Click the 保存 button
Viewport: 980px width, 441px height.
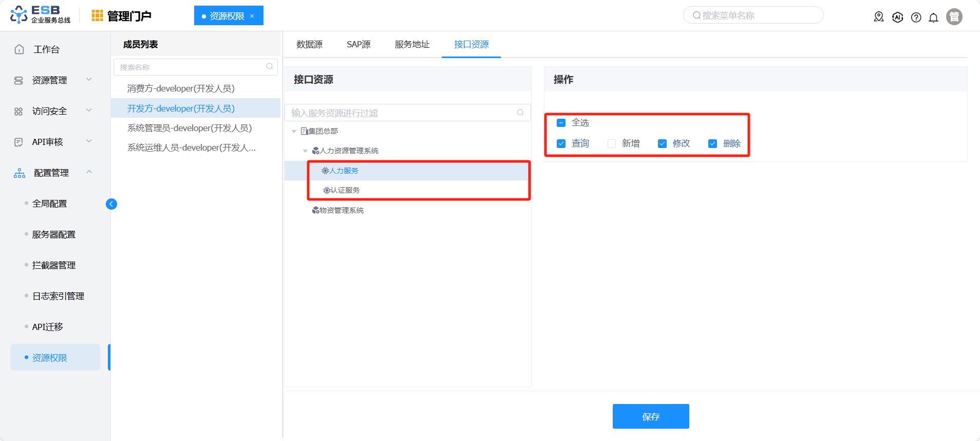(x=651, y=416)
